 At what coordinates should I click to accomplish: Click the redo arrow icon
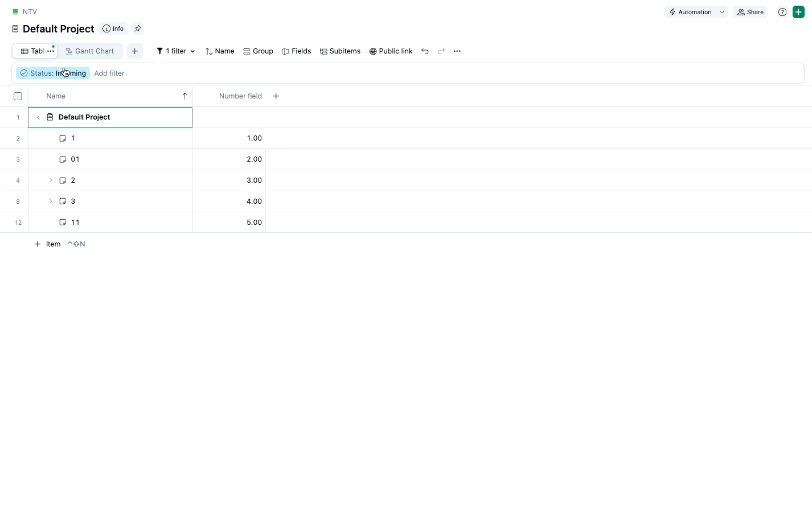[441, 51]
